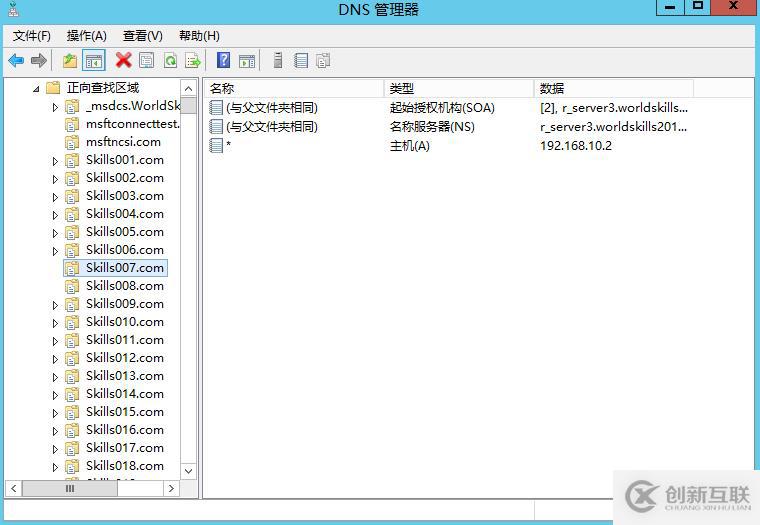Sort by 数据 column header
760x525 pixels.
pos(614,89)
